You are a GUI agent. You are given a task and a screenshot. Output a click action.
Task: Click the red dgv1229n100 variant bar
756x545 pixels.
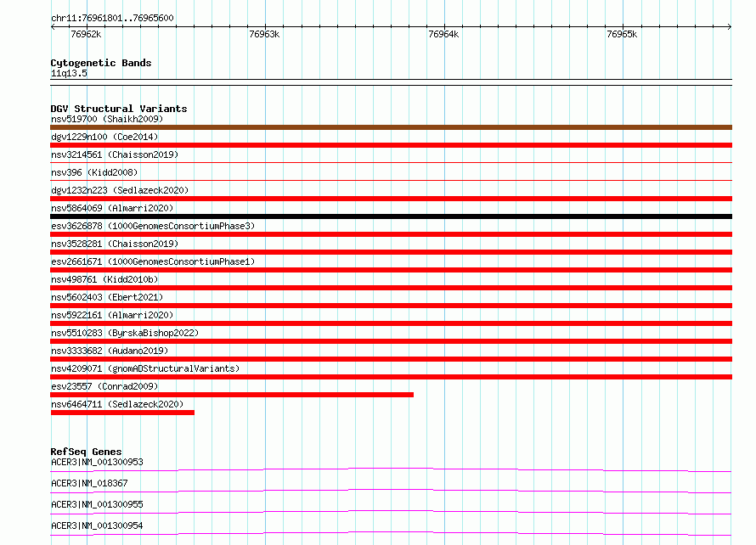(x=391, y=145)
